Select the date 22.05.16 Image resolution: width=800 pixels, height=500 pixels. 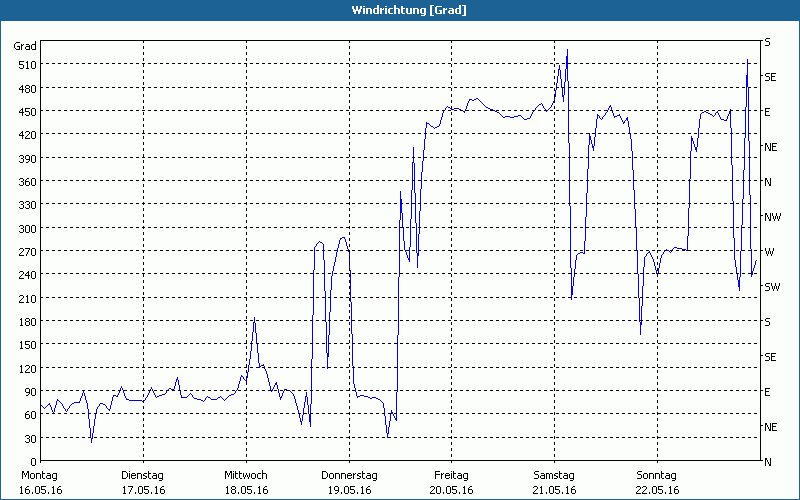[657, 490]
